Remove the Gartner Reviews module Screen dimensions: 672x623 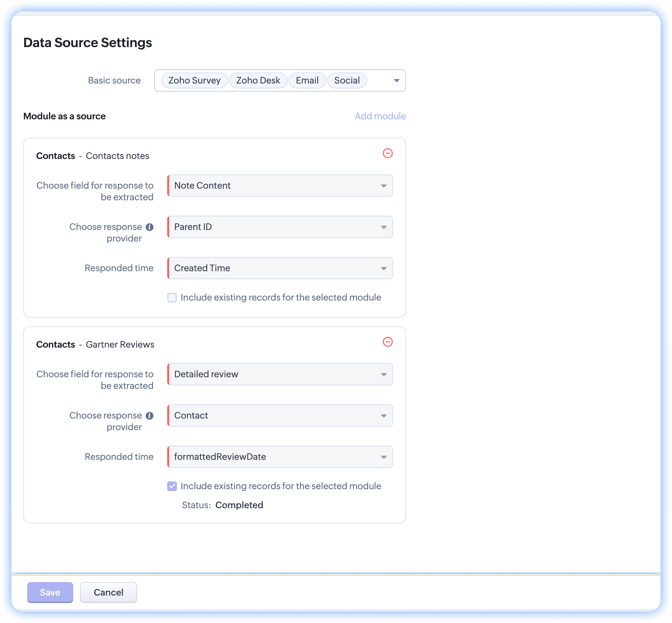pyautogui.click(x=388, y=342)
